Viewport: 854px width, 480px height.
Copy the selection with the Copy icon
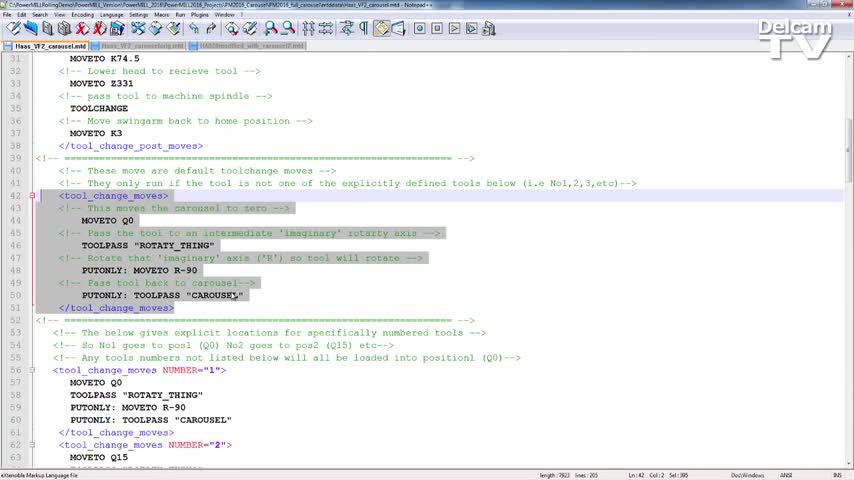coord(156,28)
